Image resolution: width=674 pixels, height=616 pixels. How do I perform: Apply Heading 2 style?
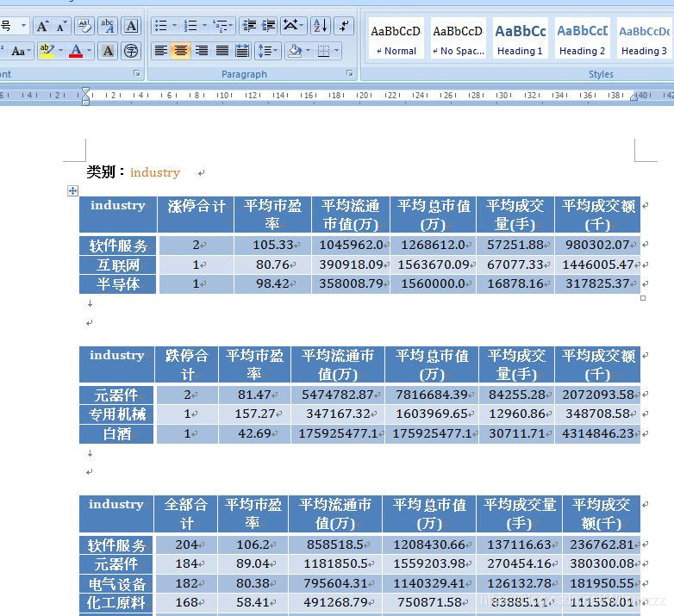[582, 38]
